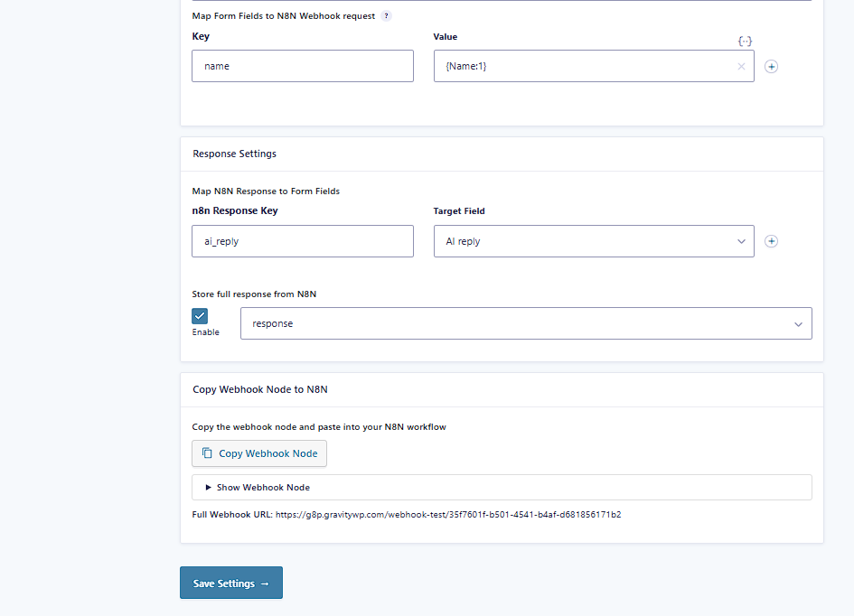Click into the n8n Response Key field ai_reply
854x616 pixels.
302,241
